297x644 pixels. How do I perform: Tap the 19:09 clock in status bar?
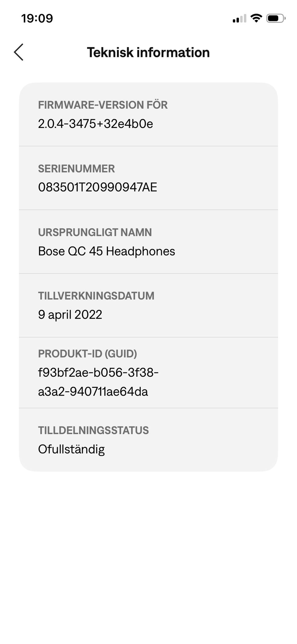37,18
